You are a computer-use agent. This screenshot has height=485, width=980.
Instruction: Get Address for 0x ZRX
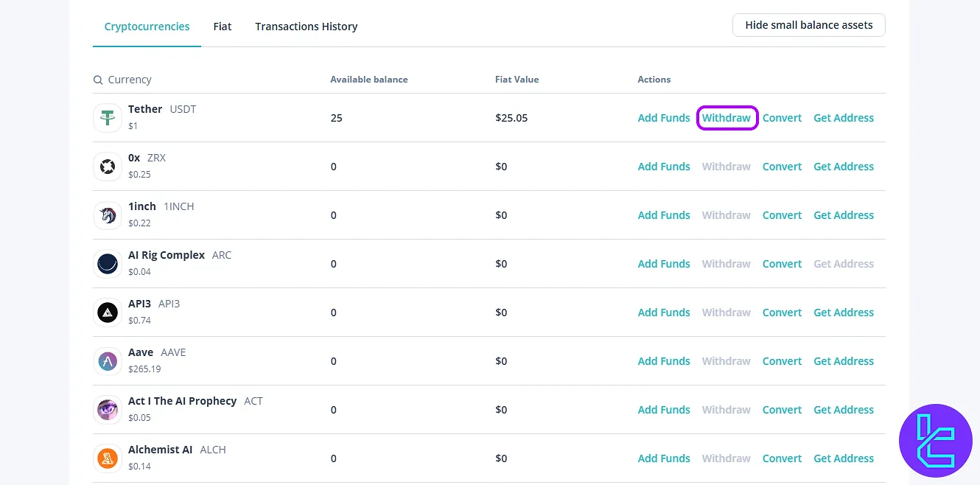click(x=844, y=167)
